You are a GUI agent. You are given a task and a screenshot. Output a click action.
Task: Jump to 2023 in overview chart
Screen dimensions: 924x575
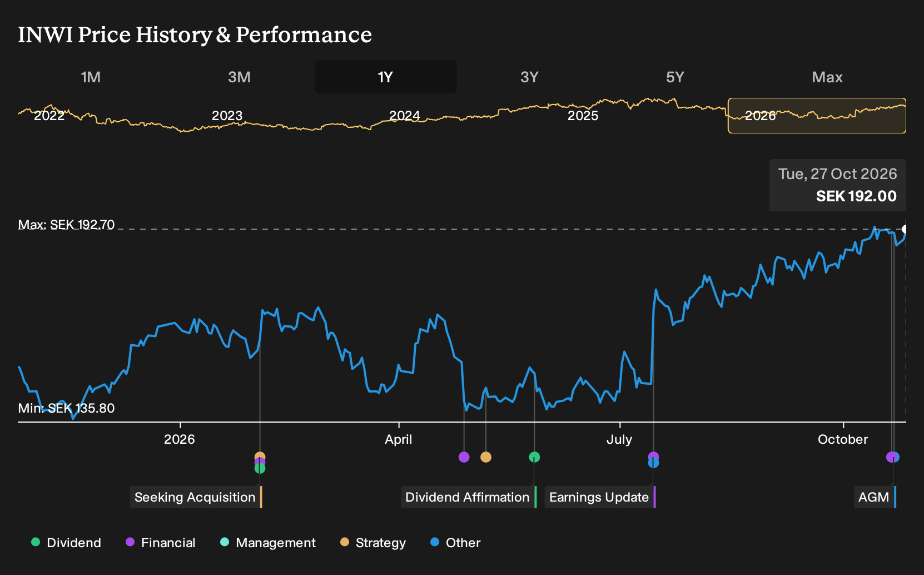click(x=227, y=116)
